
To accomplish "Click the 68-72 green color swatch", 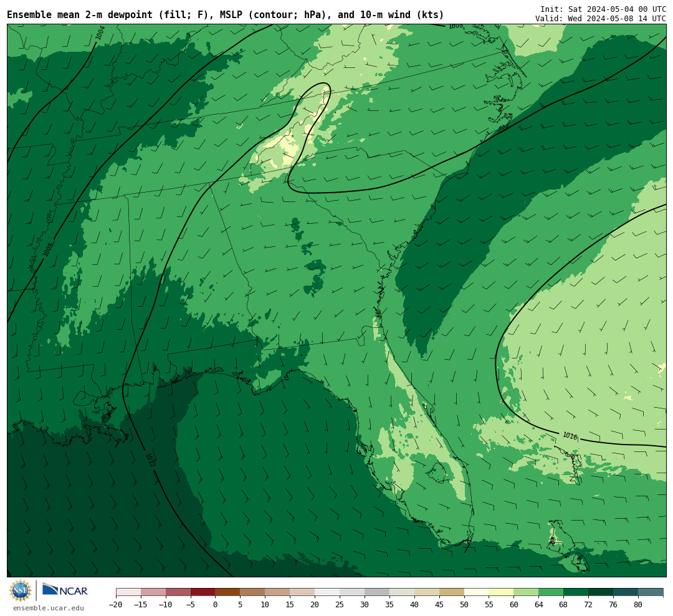I will point(576,592).
